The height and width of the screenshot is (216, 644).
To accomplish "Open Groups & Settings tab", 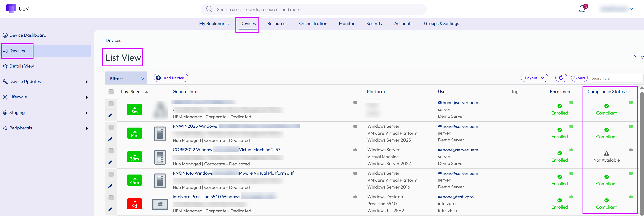I will pyautogui.click(x=441, y=23).
